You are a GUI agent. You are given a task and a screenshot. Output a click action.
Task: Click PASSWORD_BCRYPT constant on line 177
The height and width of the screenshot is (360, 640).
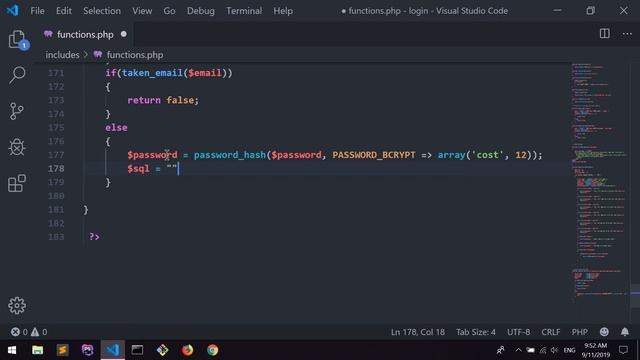pos(374,155)
